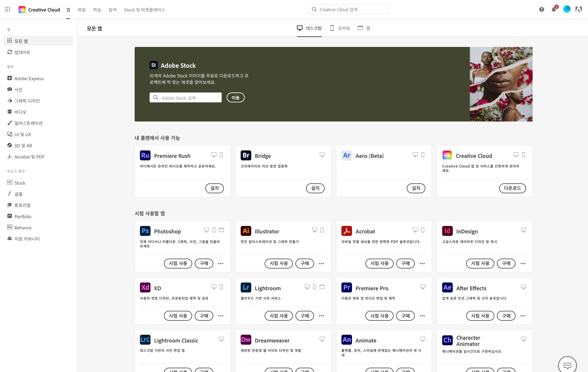The height and width of the screenshot is (372, 588).
Task: Open the chat support bubble icon
Action: pyautogui.click(x=567, y=365)
